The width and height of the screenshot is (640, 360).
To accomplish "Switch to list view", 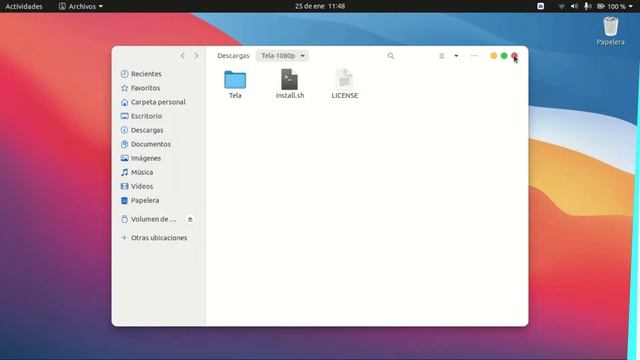I will pyautogui.click(x=442, y=56).
